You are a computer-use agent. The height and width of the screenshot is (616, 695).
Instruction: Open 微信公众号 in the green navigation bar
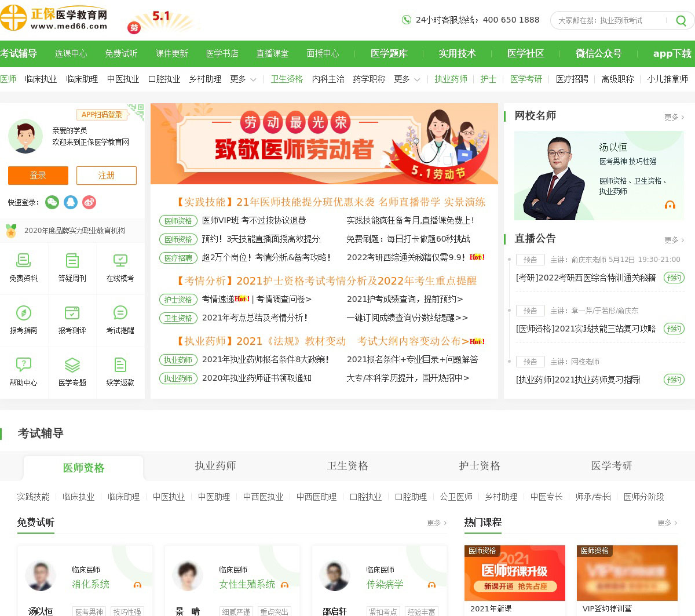[x=599, y=53]
